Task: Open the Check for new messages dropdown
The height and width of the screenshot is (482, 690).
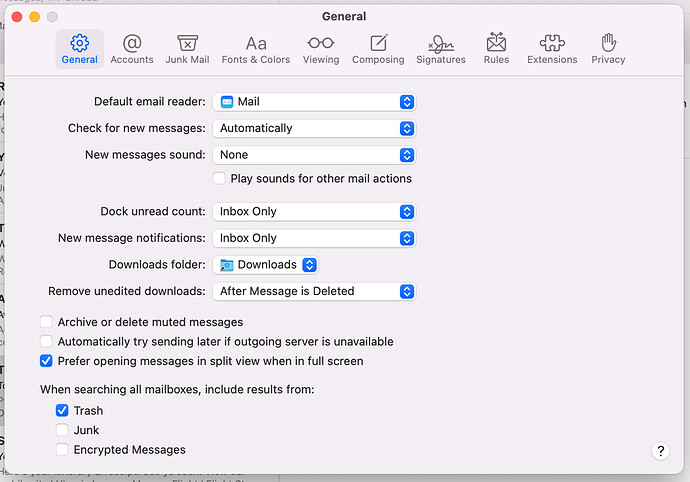Action: [313, 129]
